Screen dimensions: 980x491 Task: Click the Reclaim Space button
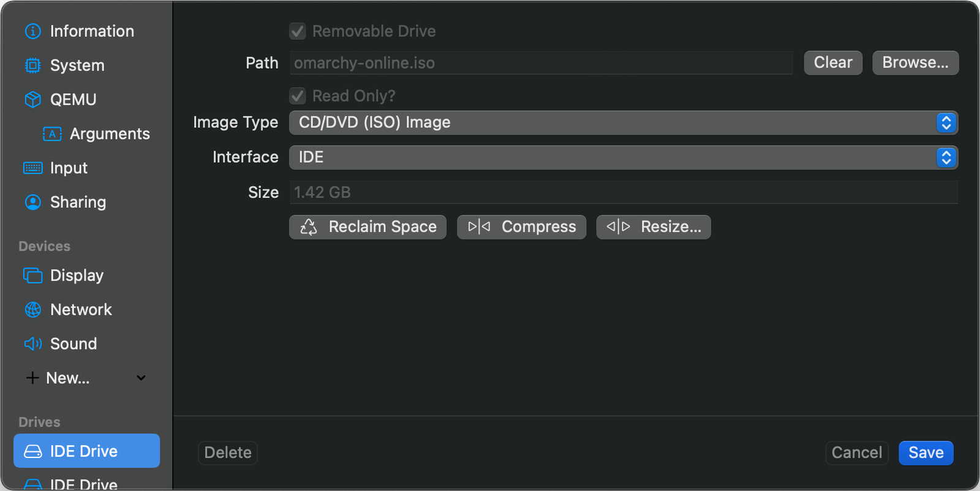click(x=367, y=227)
